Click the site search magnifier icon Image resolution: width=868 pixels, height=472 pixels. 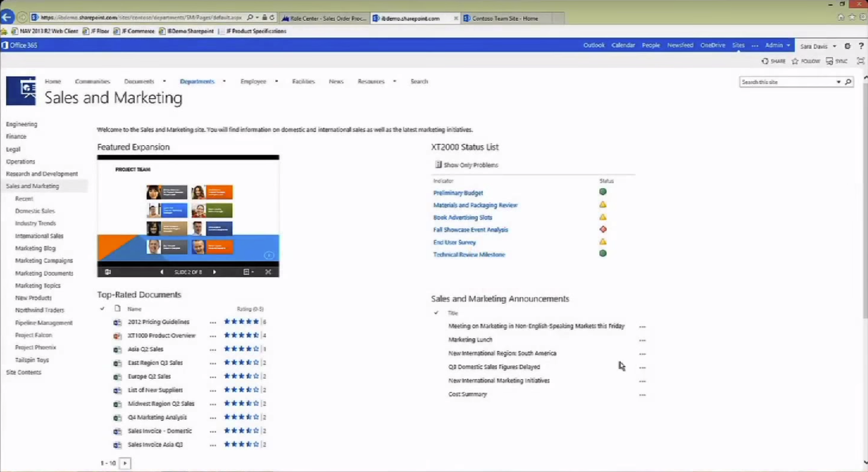tap(848, 82)
